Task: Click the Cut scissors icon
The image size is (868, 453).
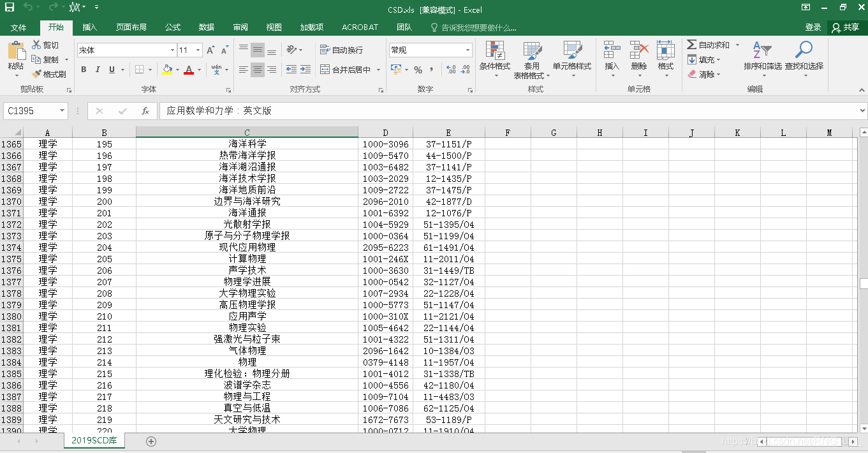Action: [x=37, y=45]
